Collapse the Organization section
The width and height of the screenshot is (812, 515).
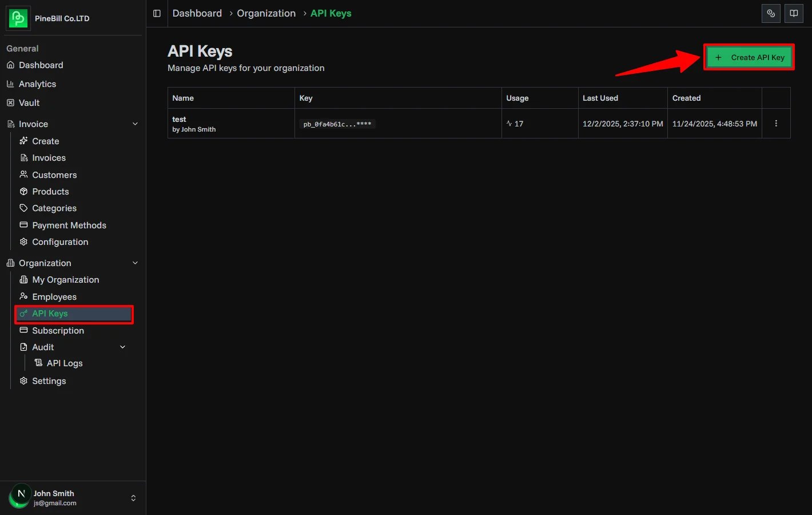[135, 263]
